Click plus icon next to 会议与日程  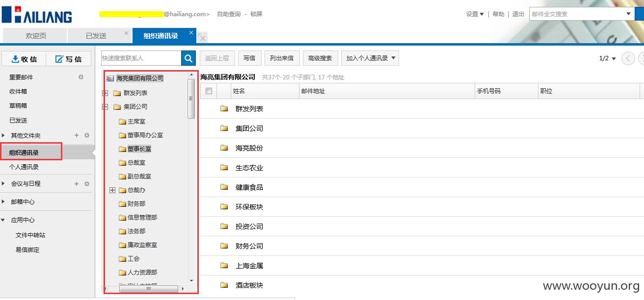[76, 184]
